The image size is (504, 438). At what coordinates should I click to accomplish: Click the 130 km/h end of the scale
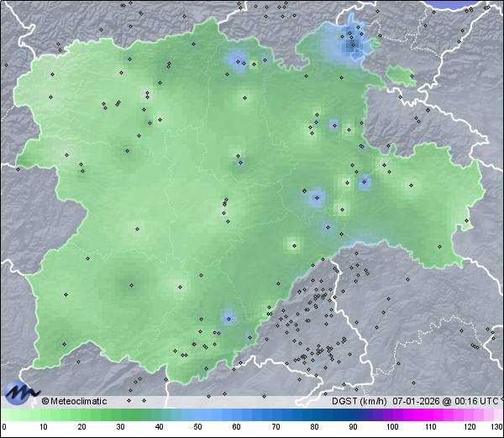tap(495, 427)
